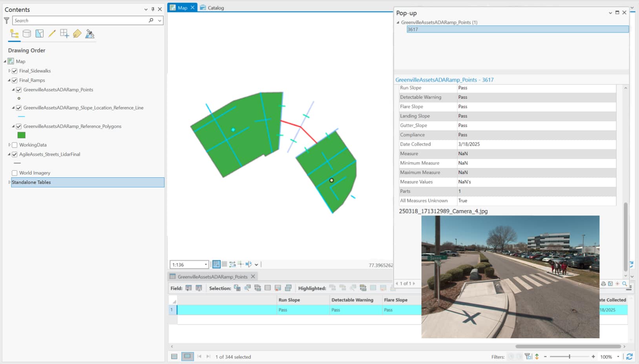The height and width of the screenshot is (364, 639).
Task: Open the map scale 1:136 dropdown
Action: (206, 265)
